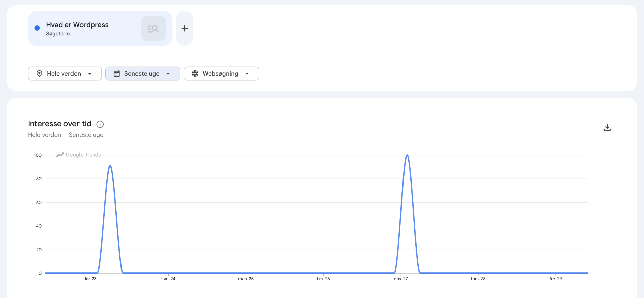Click the search-term explore icon

point(153,28)
